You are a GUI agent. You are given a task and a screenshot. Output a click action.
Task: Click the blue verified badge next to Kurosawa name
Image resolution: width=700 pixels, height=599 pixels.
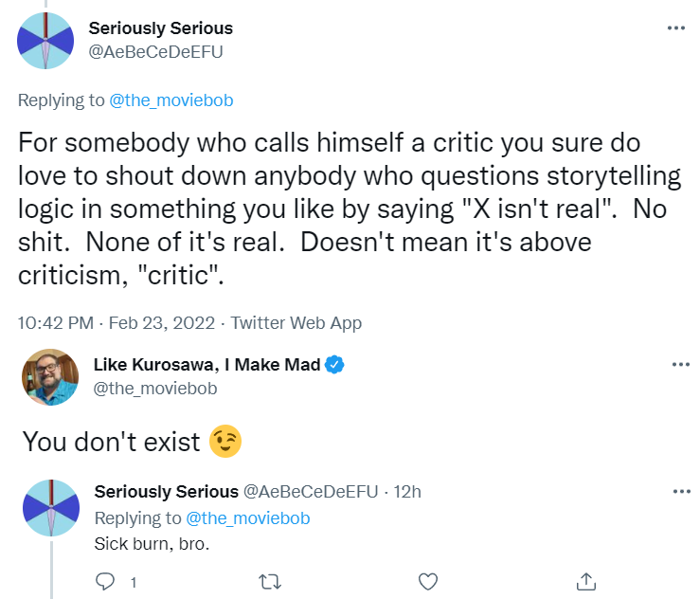tap(334, 365)
